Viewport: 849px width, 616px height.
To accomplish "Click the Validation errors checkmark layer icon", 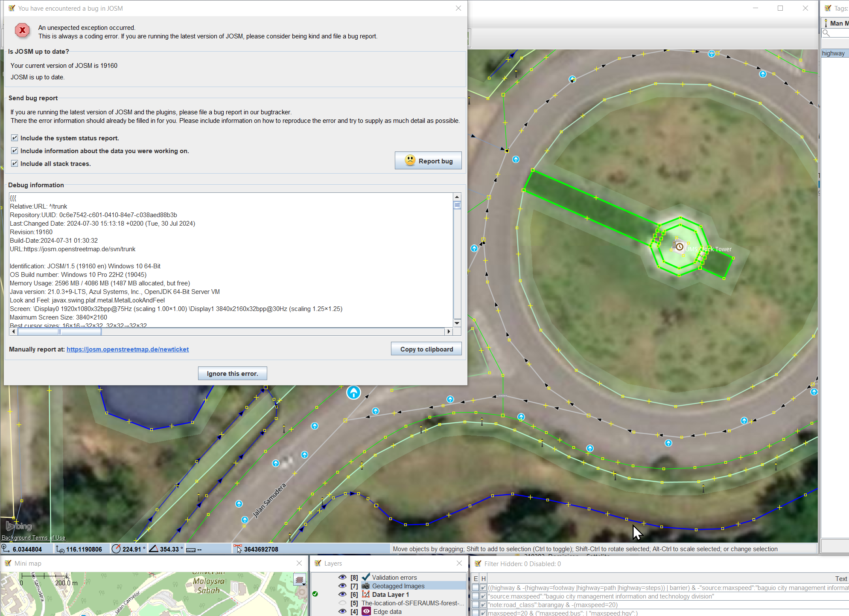I will (x=366, y=577).
